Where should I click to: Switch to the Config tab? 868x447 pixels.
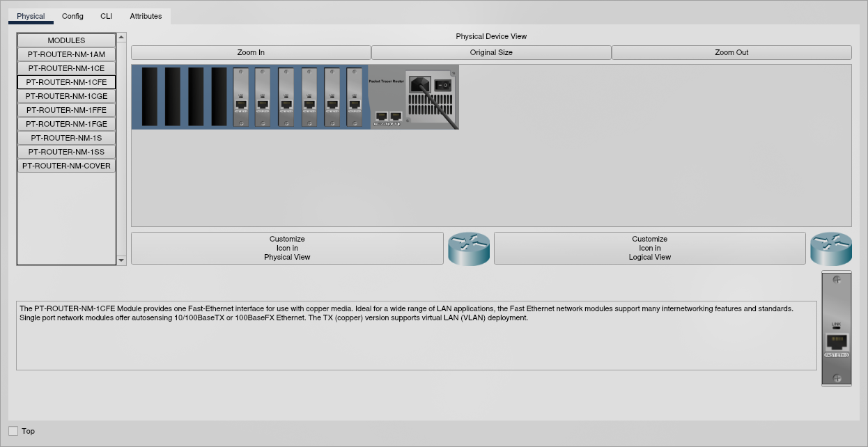click(x=72, y=16)
